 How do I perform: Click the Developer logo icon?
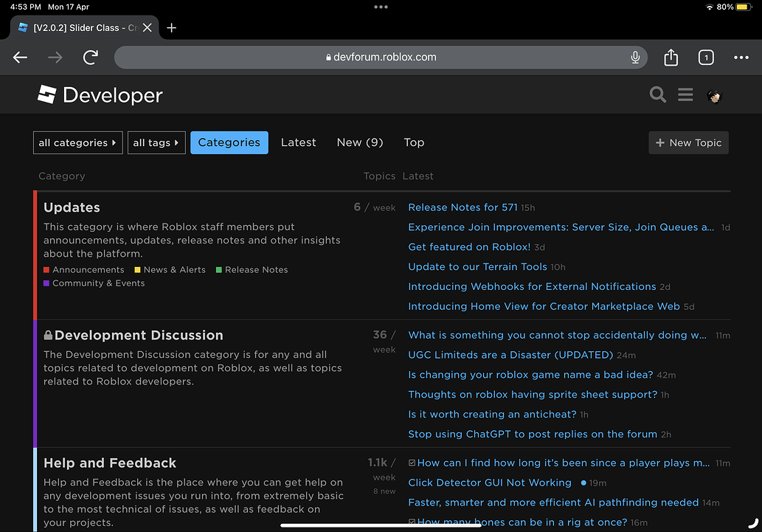[47, 94]
